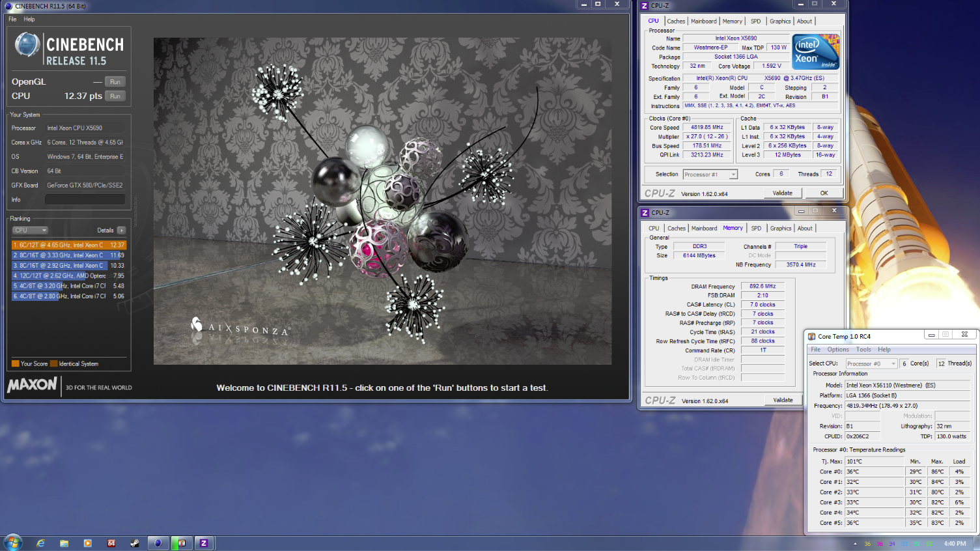Run the OpenGL benchmark

115,81
